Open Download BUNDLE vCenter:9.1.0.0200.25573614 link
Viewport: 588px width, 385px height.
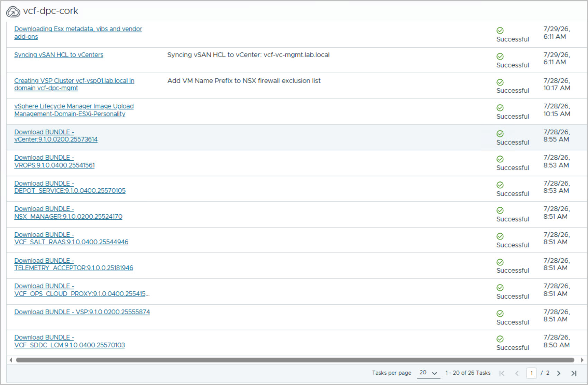click(56, 136)
